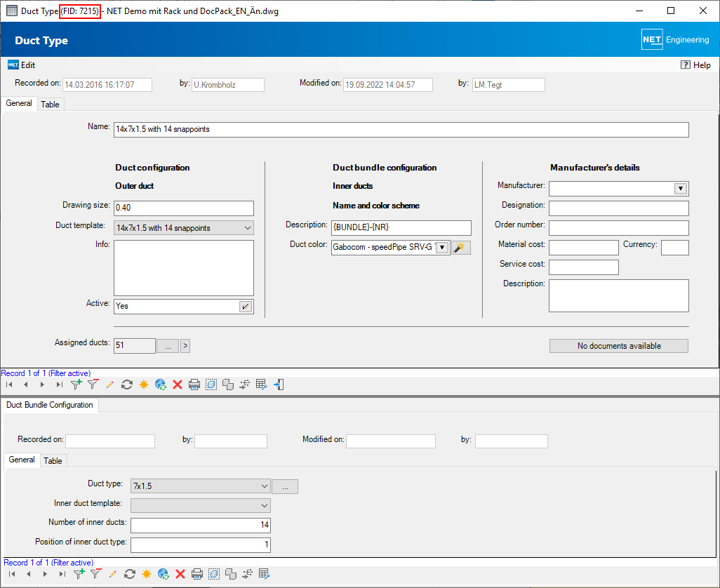Click red X delete in Duct Bundle Configuration toolbar

coord(180,574)
